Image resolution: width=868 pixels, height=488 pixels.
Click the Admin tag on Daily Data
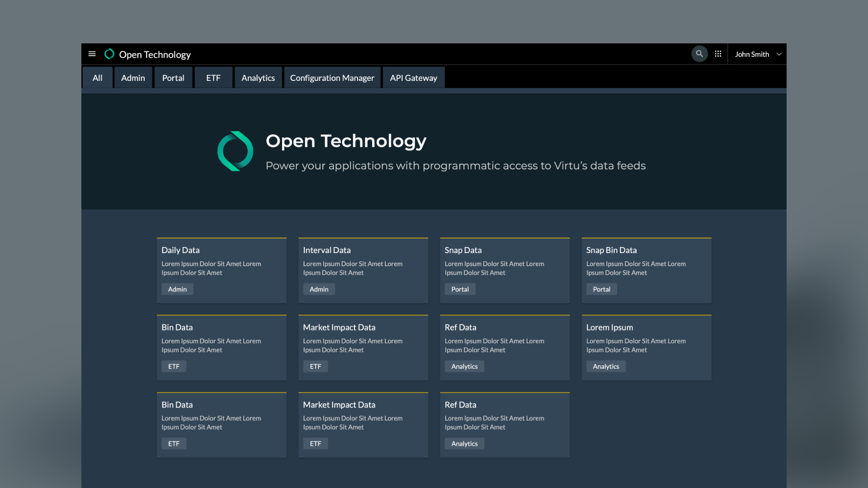(177, 289)
